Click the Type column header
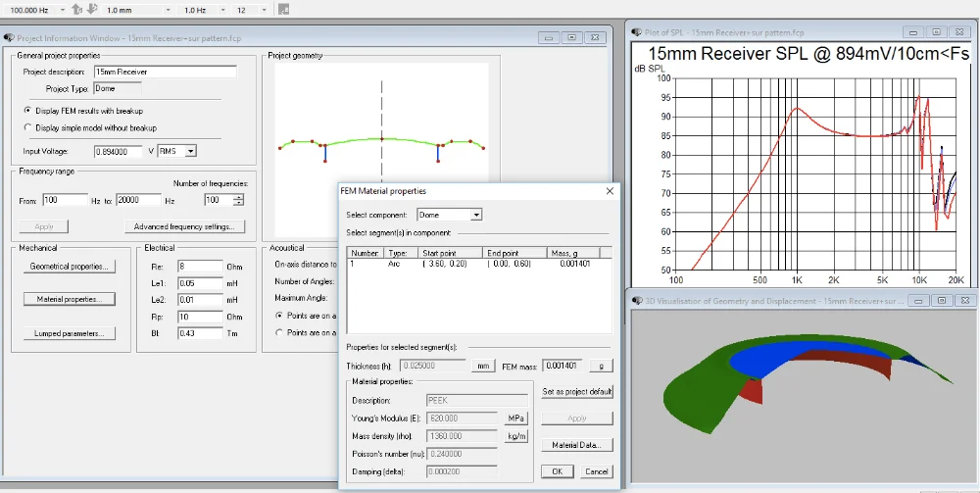The width and height of the screenshot is (980, 493). point(400,253)
